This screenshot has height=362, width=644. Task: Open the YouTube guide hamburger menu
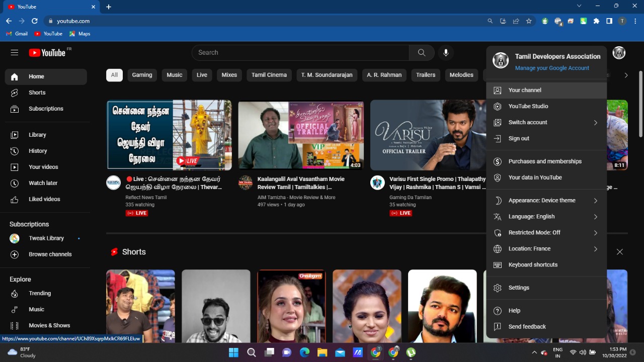(x=15, y=52)
